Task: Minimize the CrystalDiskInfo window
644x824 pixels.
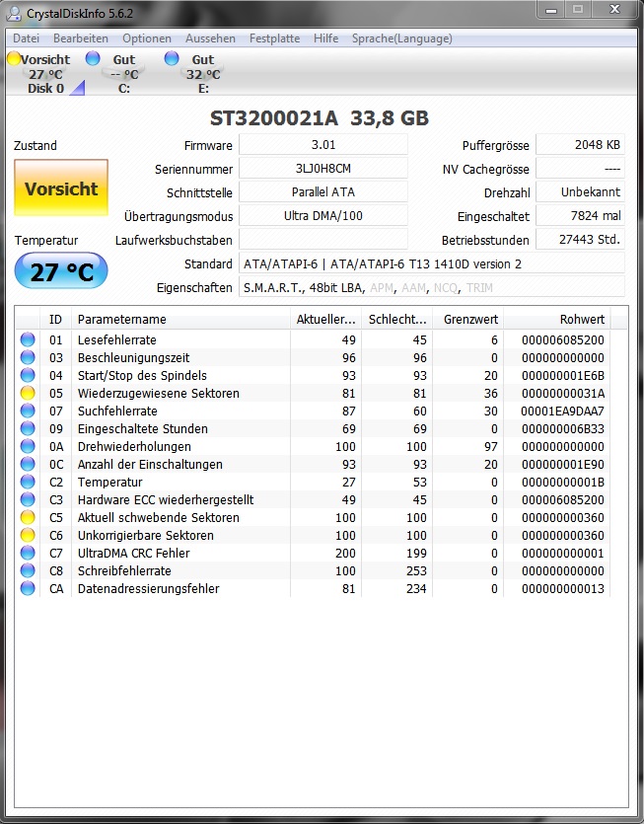Action: point(551,10)
